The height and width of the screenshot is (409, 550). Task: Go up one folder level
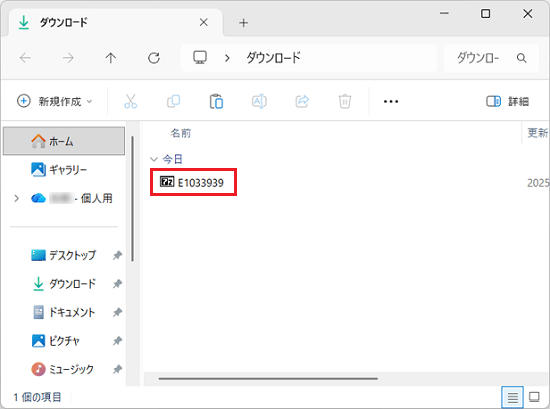pyautogui.click(x=111, y=58)
